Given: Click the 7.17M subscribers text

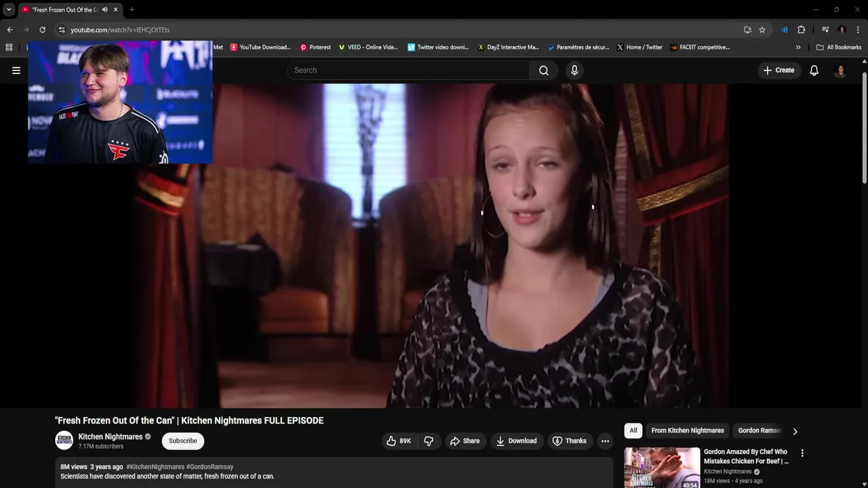Looking at the screenshot, I should (x=100, y=447).
